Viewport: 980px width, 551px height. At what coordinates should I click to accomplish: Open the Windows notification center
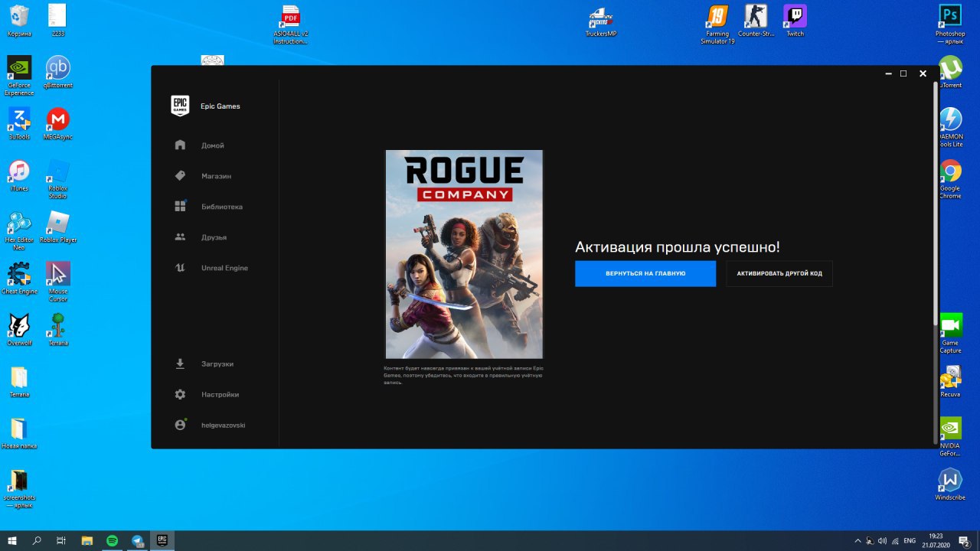click(x=965, y=541)
